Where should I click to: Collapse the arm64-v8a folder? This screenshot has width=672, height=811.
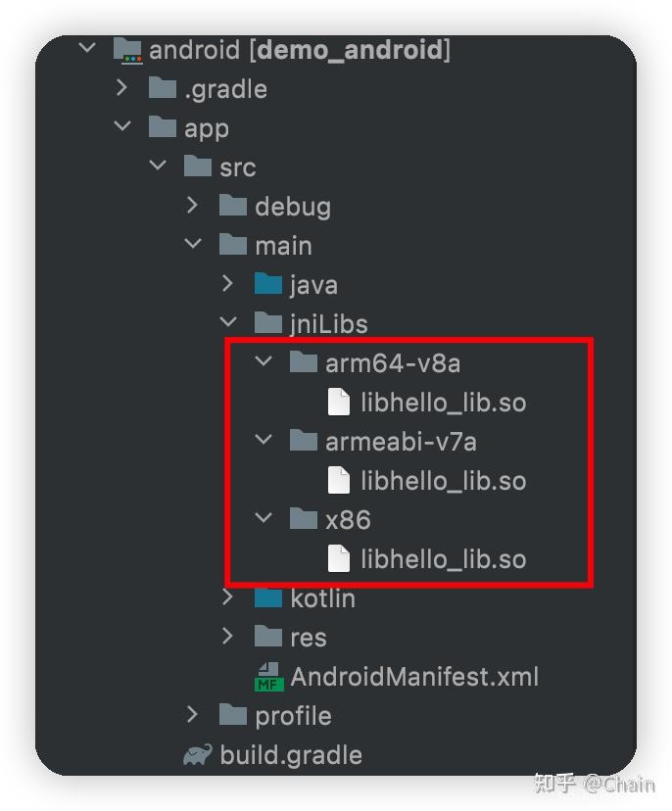263,362
